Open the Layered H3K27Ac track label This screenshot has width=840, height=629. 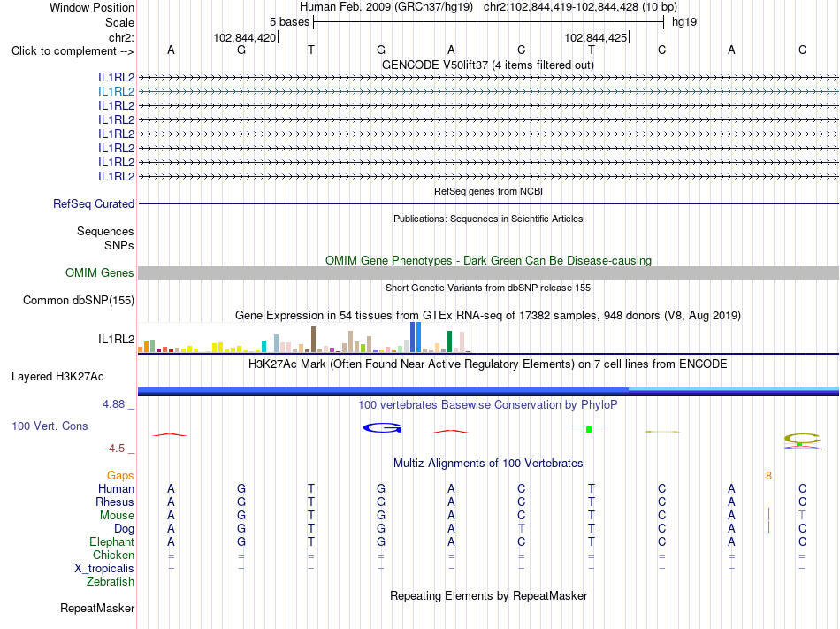click(x=57, y=377)
